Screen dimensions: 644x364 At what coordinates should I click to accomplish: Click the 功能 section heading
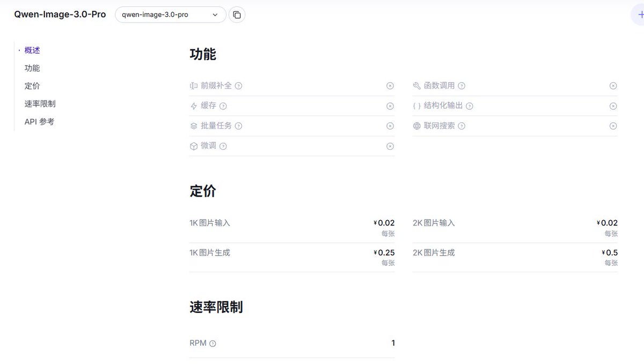(x=203, y=54)
